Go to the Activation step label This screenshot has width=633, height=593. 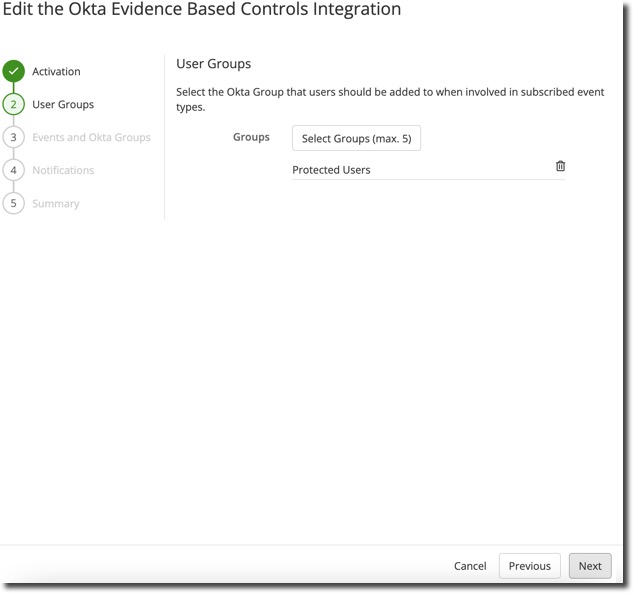56,71
